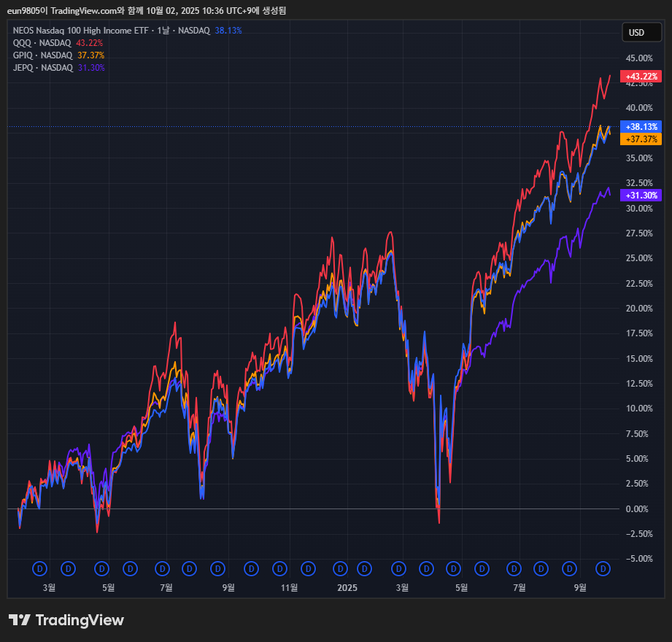Select the JEPQ · NASDAQ legend entry

pos(43,68)
